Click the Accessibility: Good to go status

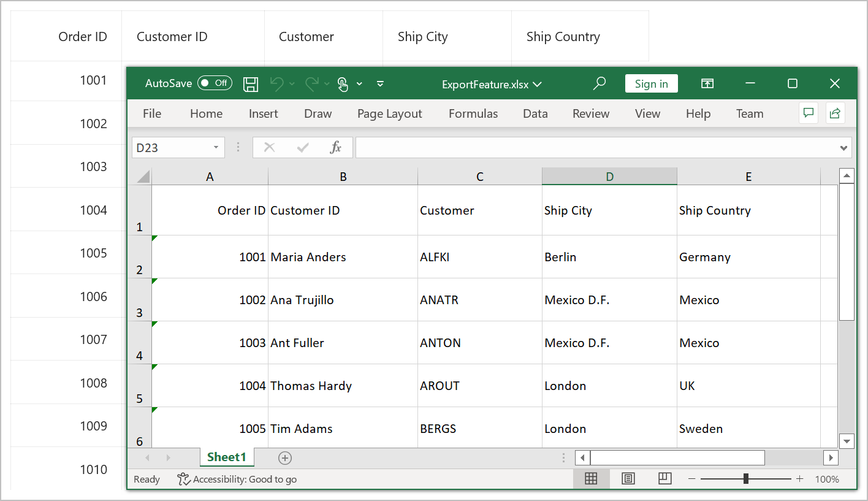coord(237,479)
